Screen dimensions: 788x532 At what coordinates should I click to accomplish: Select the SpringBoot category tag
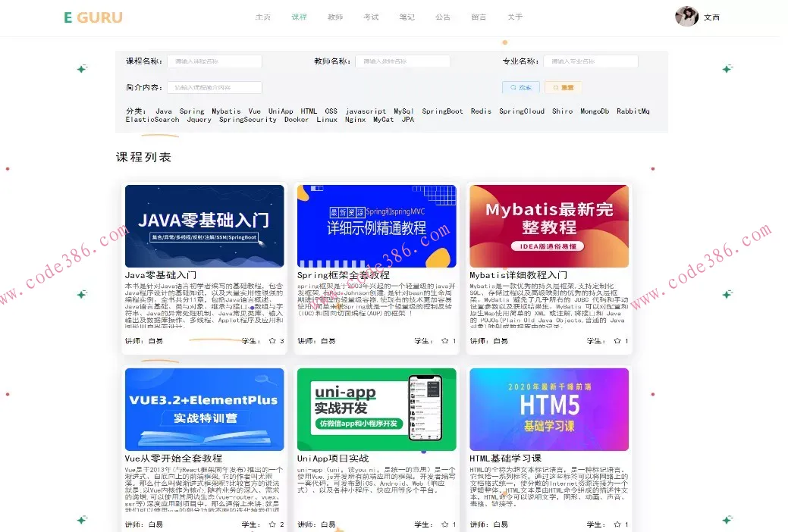pyautogui.click(x=442, y=111)
